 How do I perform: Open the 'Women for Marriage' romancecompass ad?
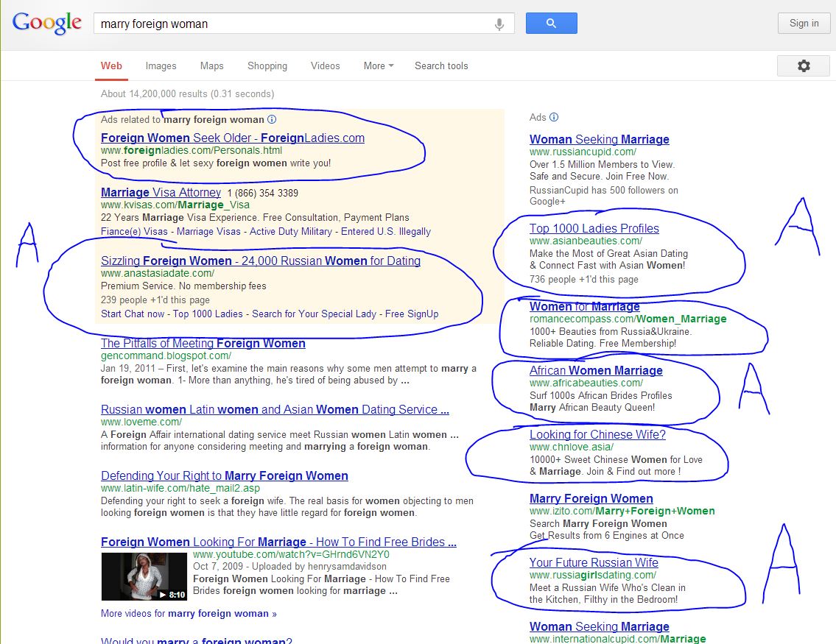coord(584,307)
